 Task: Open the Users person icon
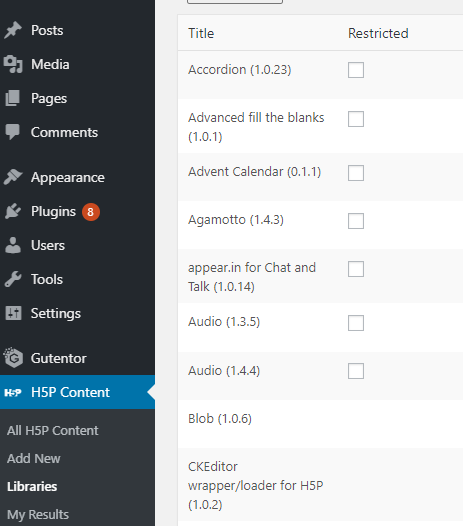tap(13, 245)
